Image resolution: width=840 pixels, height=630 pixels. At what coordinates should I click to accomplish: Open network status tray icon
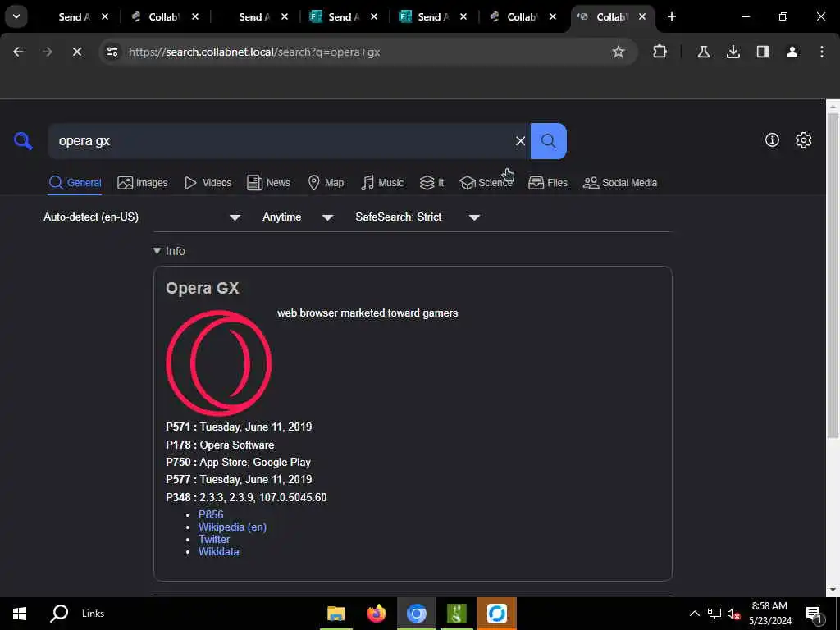point(714,614)
